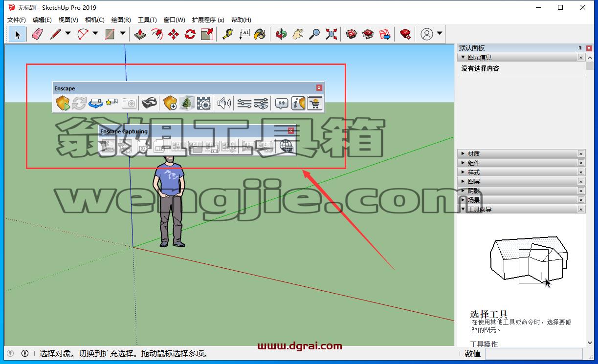The height and width of the screenshot is (364, 598).
Task: Click the user account icon
Action: pyautogui.click(x=427, y=34)
